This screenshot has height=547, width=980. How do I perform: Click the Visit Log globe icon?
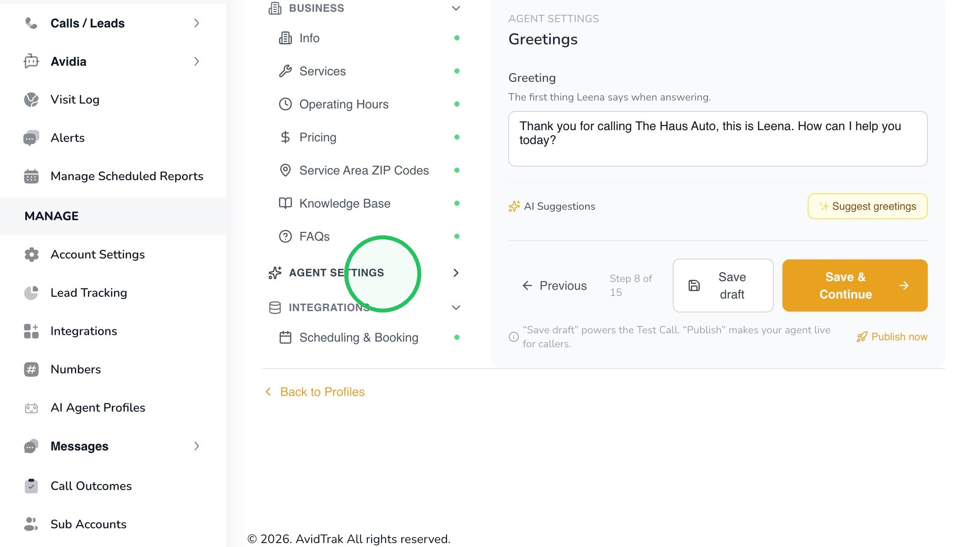point(31,100)
